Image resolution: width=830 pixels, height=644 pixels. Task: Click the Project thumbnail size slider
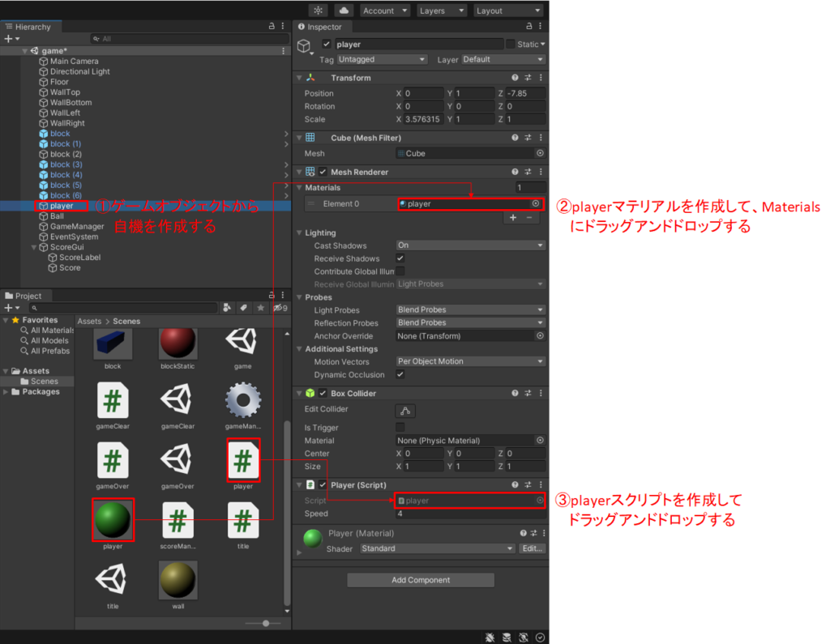pyautogui.click(x=265, y=623)
